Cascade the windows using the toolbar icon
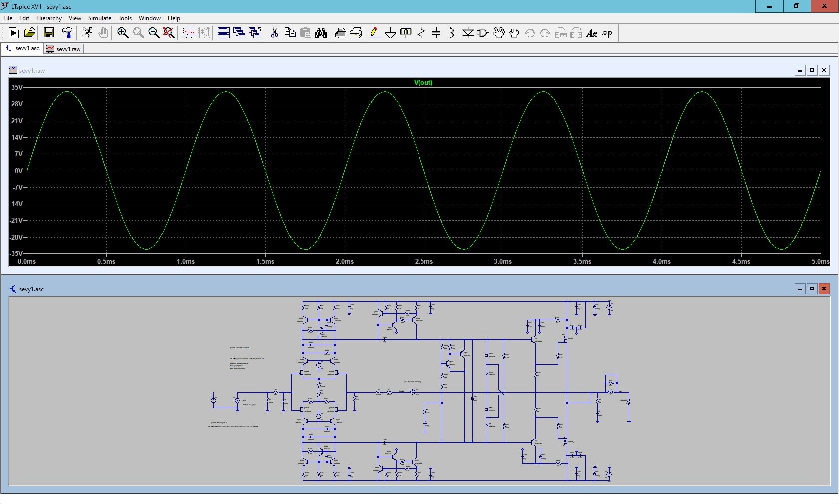Viewport: 839px width, 504px height. [x=239, y=33]
